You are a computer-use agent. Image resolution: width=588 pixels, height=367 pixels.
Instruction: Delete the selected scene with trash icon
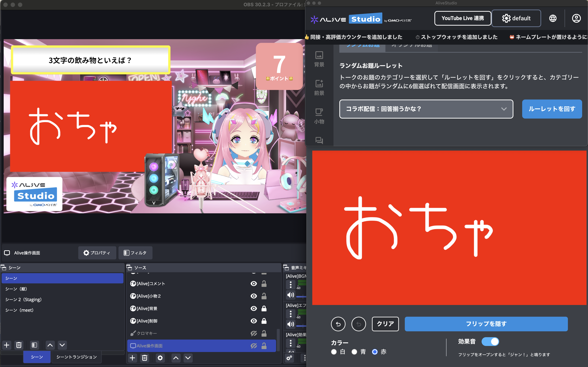(x=19, y=345)
